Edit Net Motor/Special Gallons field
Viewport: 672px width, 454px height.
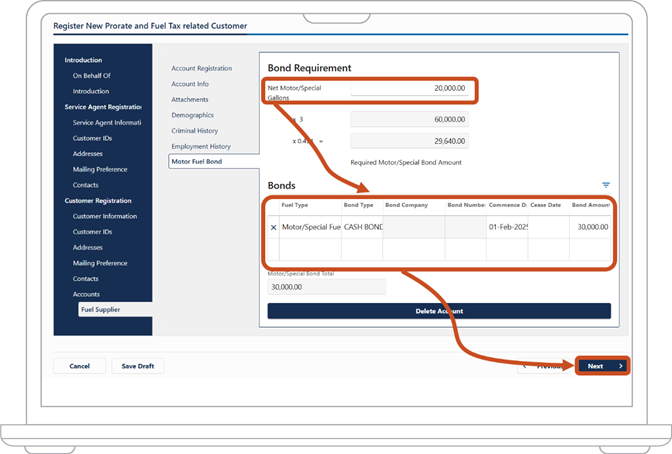[409, 88]
